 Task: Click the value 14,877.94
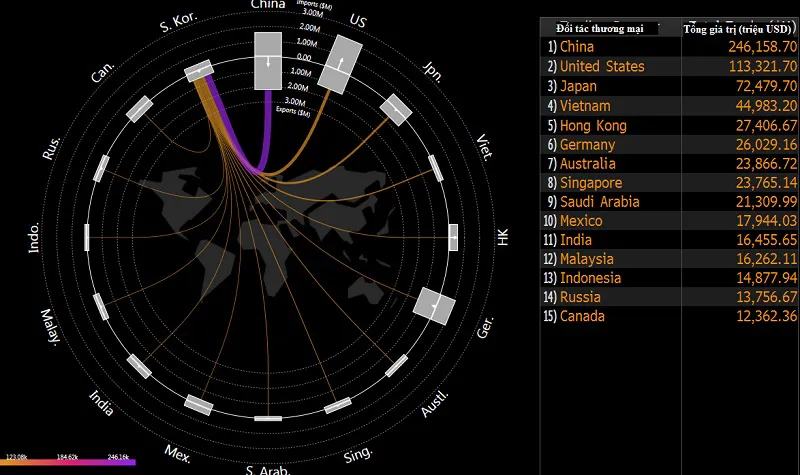[x=766, y=278]
